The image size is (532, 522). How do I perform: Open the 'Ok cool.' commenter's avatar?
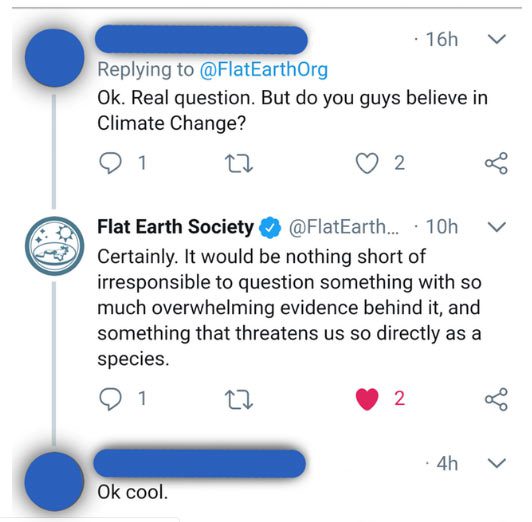54,482
